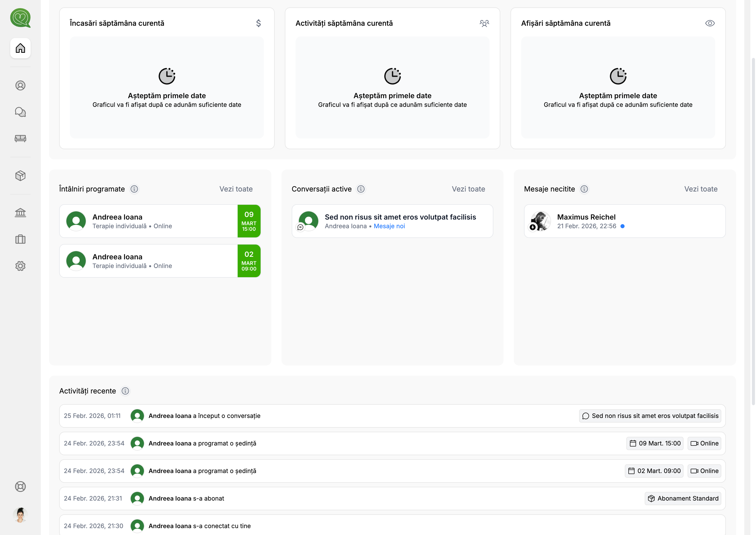Click the suitcase icon in the sidebar
756x535 pixels.
coord(20,239)
